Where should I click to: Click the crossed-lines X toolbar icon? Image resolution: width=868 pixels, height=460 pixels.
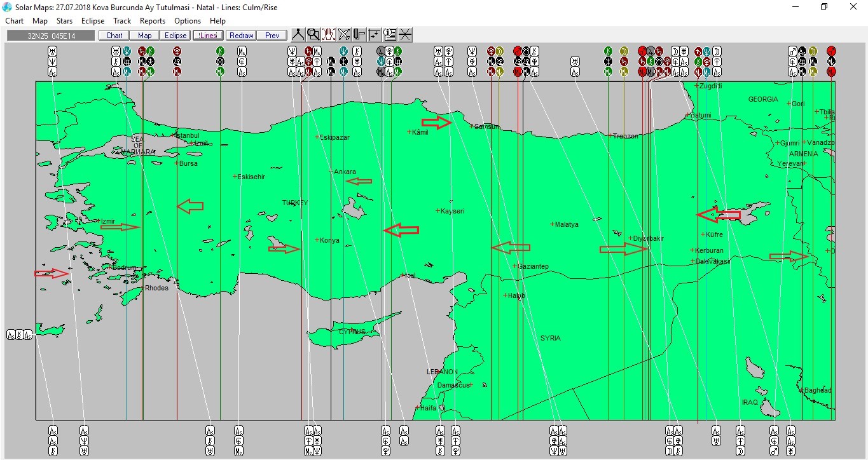pos(344,35)
